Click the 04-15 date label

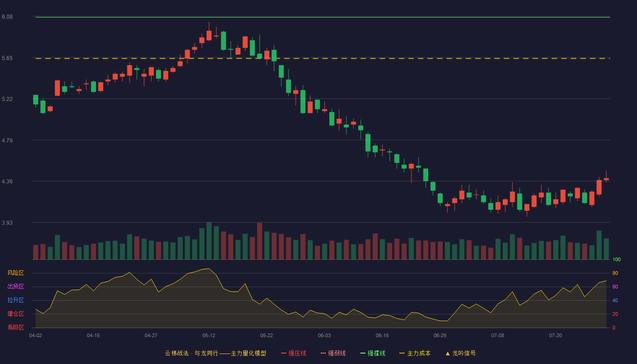[93, 335]
